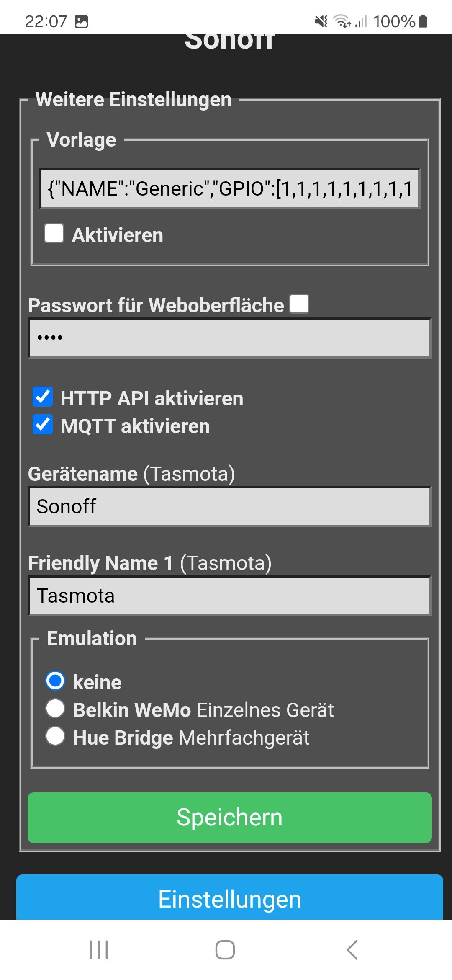Viewport: 452px width, 980px height.
Task: Open the blue Einstellungen button
Action: click(230, 897)
